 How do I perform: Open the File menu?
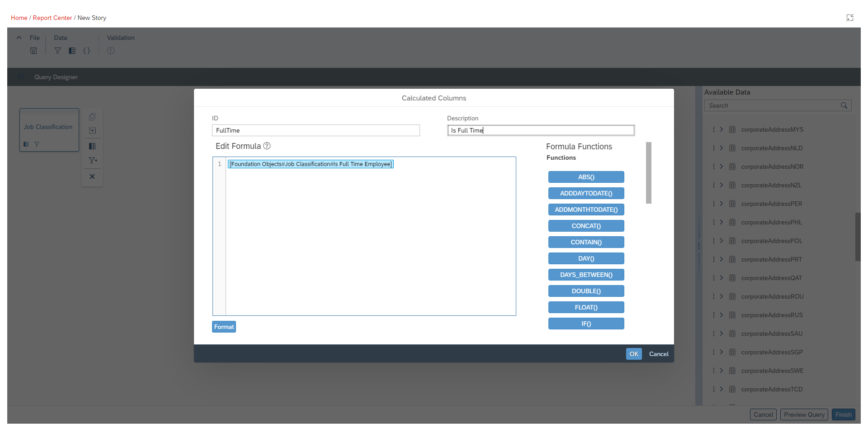[35, 38]
